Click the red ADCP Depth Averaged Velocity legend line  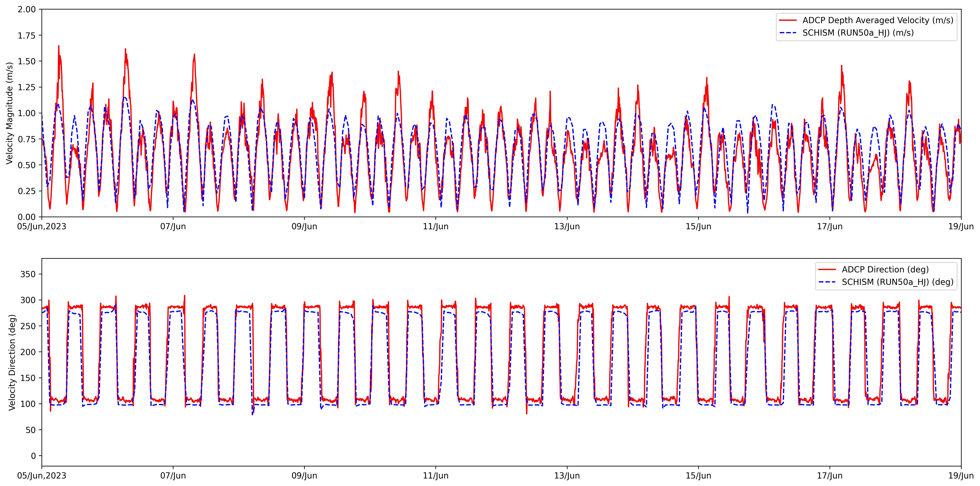pos(788,20)
